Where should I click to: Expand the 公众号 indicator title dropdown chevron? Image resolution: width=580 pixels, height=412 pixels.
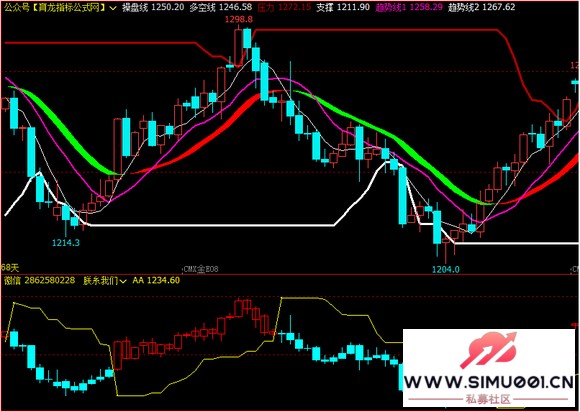point(114,8)
